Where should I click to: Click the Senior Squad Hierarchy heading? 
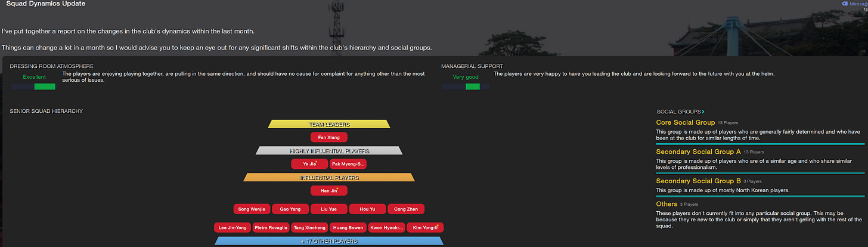coord(46,112)
